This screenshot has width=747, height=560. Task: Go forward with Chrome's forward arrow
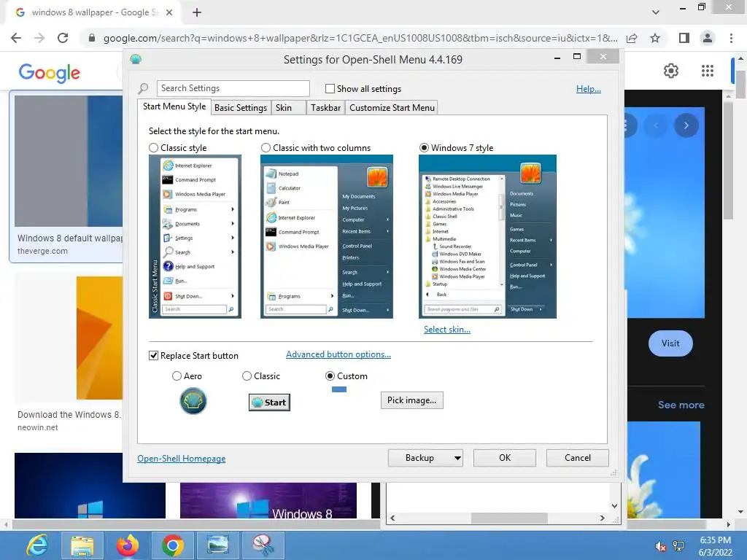[x=39, y=38]
